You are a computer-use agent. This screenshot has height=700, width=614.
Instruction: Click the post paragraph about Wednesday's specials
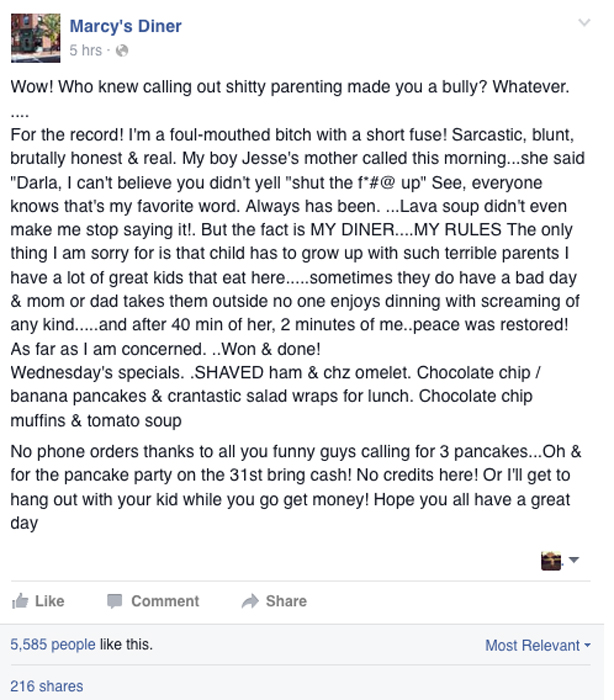point(276,396)
